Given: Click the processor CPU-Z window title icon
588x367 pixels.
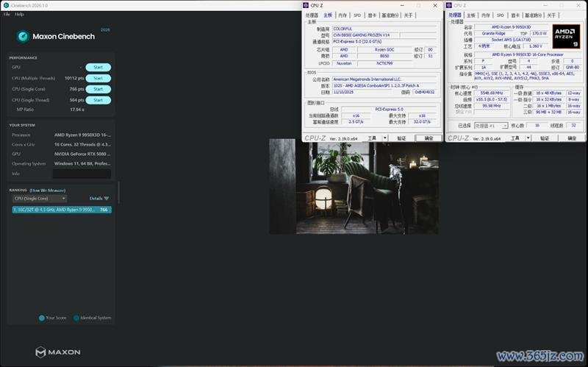Looking at the screenshot, I should pyautogui.click(x=449, y=5).
